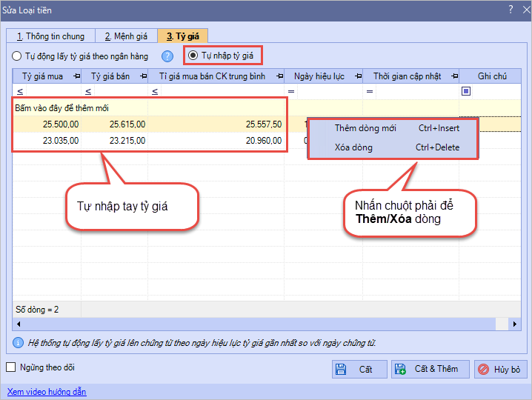This screenshot has width=532, height=400.
Task: Open the Ghi chú column filter operator
Action: (466, 91)
